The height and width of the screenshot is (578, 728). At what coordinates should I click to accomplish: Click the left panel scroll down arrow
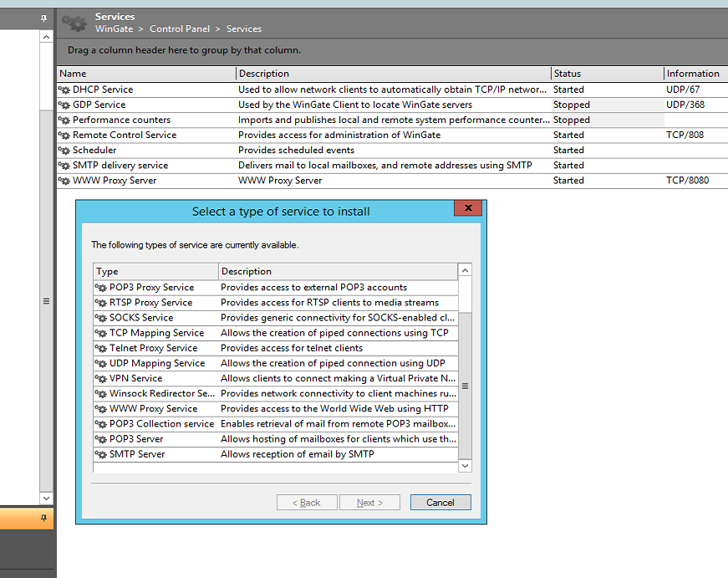click(x=46, y=498)
